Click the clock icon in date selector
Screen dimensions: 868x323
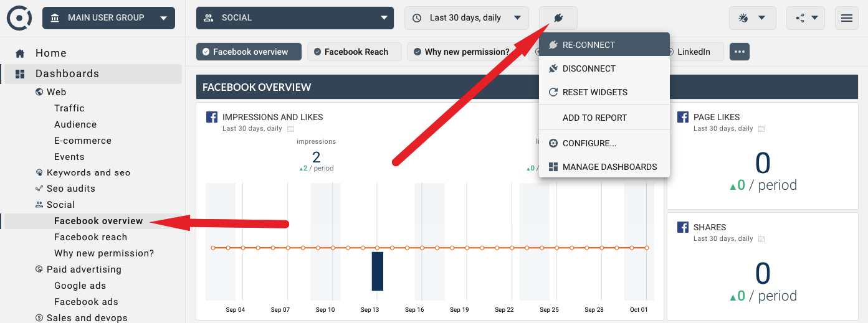pyautogui.click(x=417, y=18)
